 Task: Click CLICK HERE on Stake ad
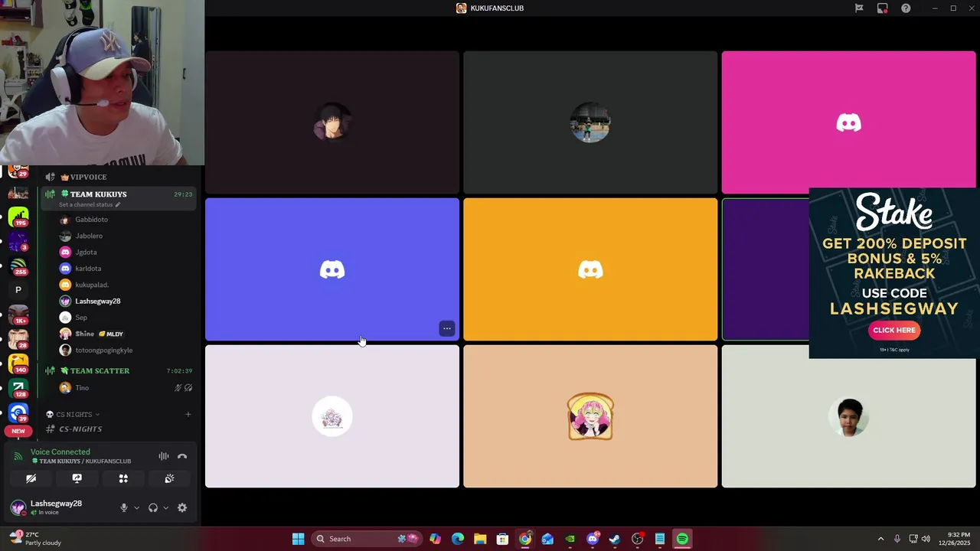coord(894,330)
